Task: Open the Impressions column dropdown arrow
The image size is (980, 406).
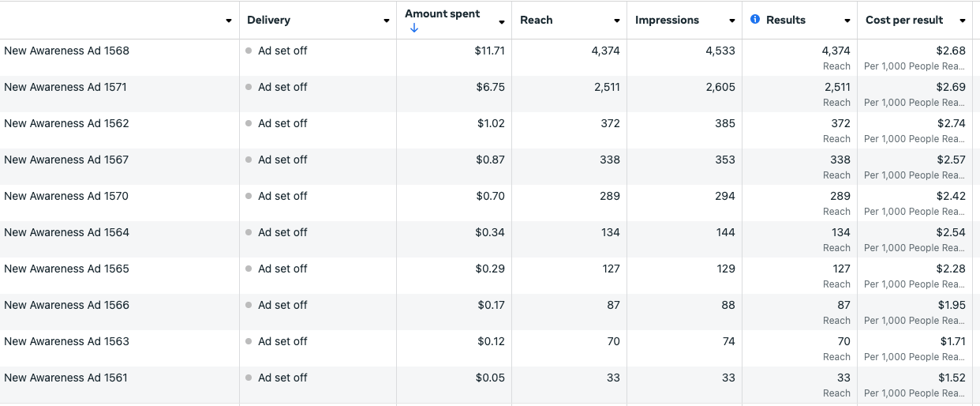Action: click(732, 21)
